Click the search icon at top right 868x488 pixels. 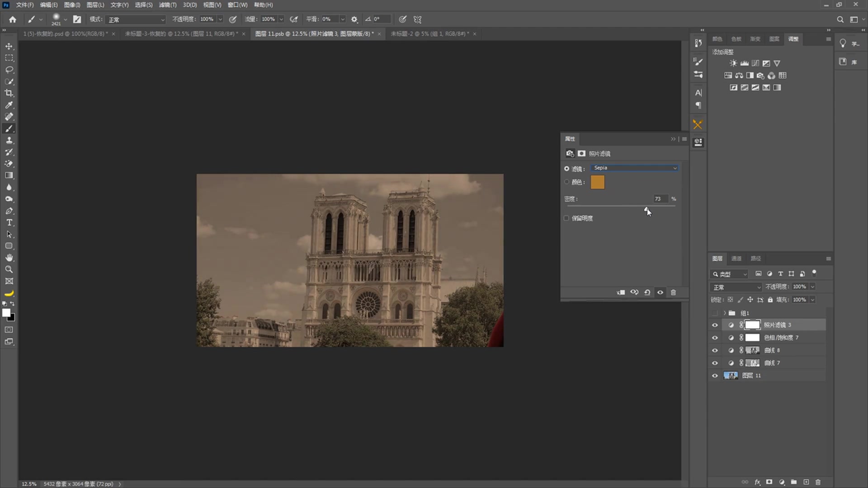[840, 19]
